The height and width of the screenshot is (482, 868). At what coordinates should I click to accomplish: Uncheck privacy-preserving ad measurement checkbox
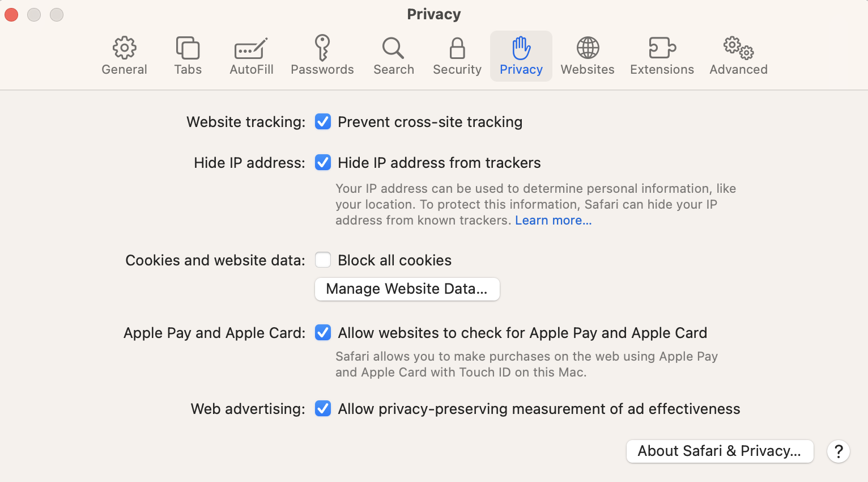(323, 409)
